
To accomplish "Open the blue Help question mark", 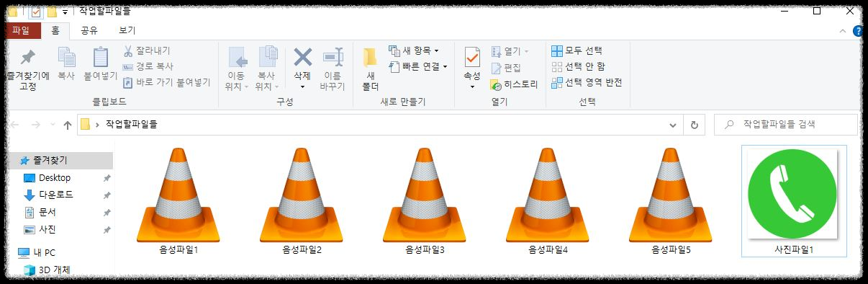I will coord(858,30).
